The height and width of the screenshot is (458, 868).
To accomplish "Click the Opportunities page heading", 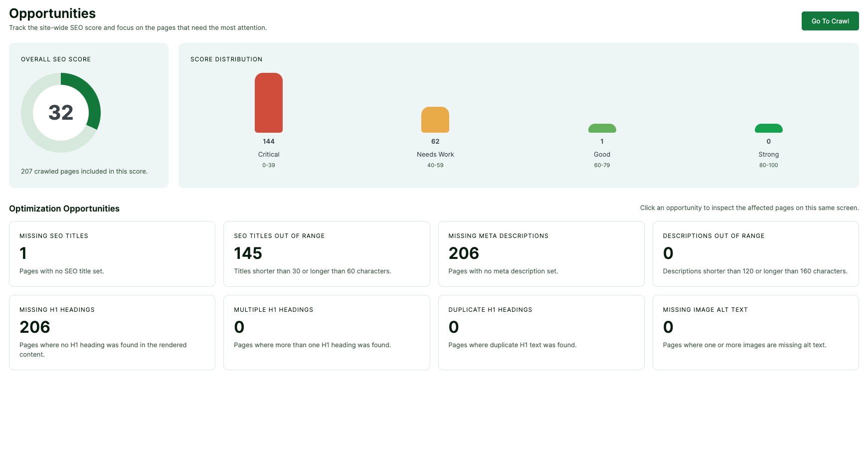I will point(52,13).
